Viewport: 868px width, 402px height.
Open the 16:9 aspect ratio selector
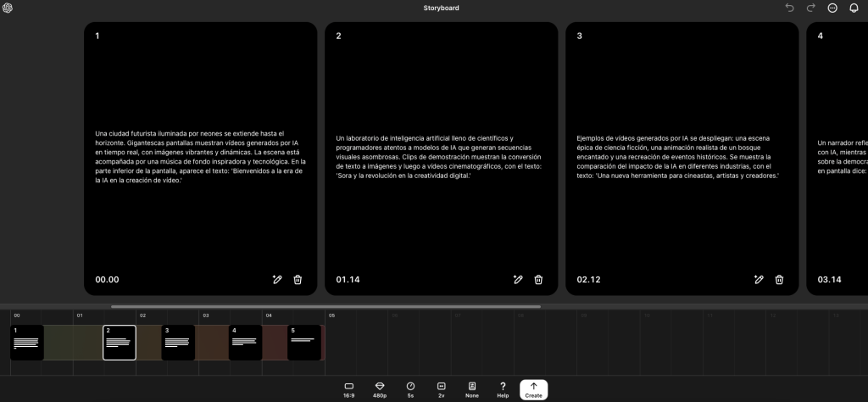[349, 389]
